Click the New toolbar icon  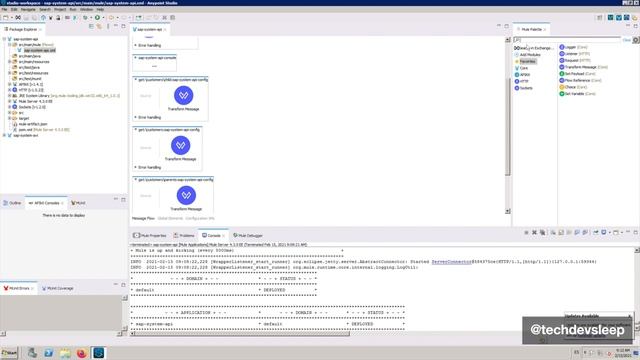click(5, 18)
